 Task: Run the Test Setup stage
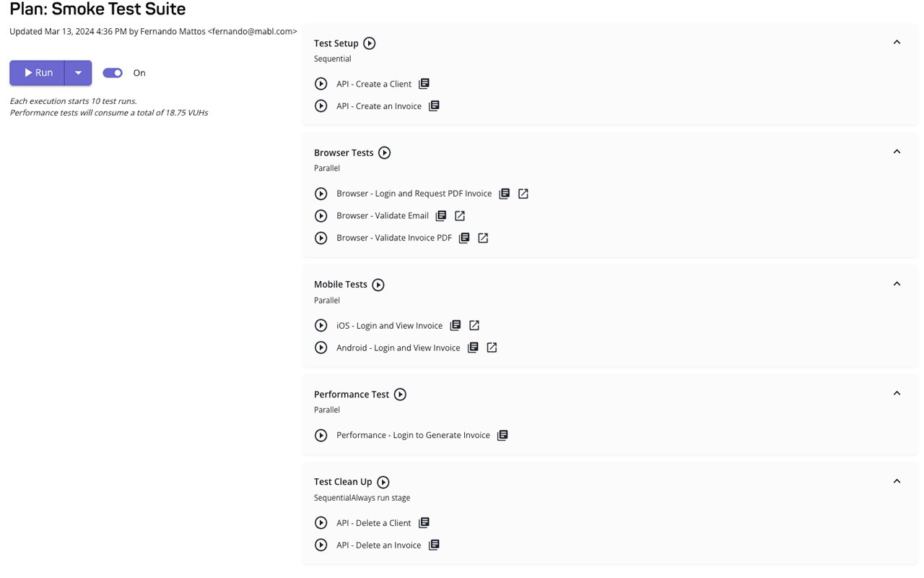click(369, 43)
